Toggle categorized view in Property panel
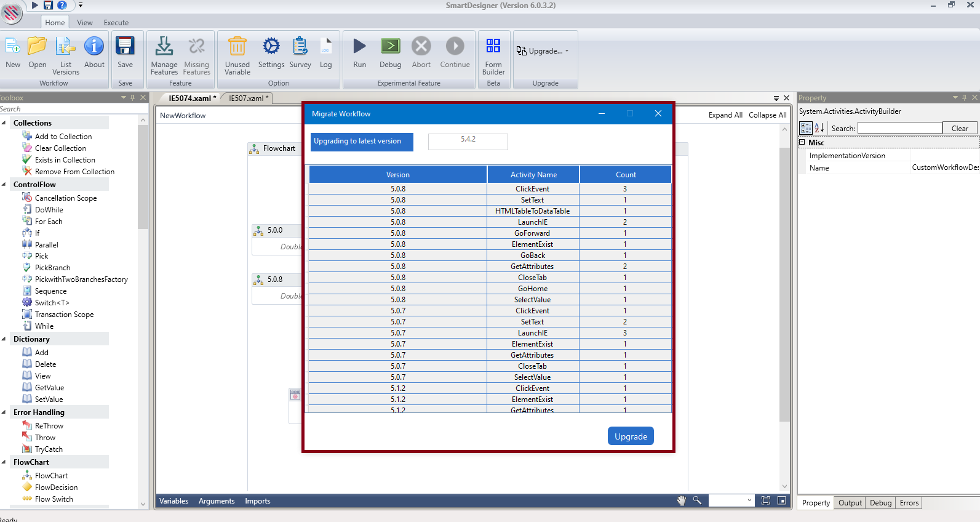Viewport: 980px width, 522px height. 805,128
